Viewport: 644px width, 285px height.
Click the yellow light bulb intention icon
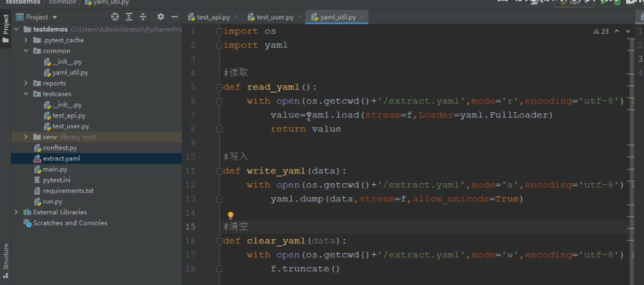point(231,215)
